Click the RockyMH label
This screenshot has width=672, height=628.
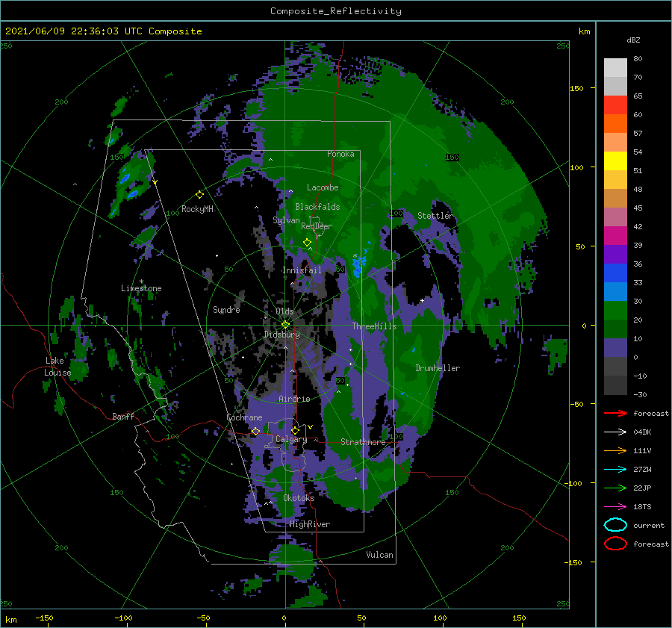tap(197, 209)
